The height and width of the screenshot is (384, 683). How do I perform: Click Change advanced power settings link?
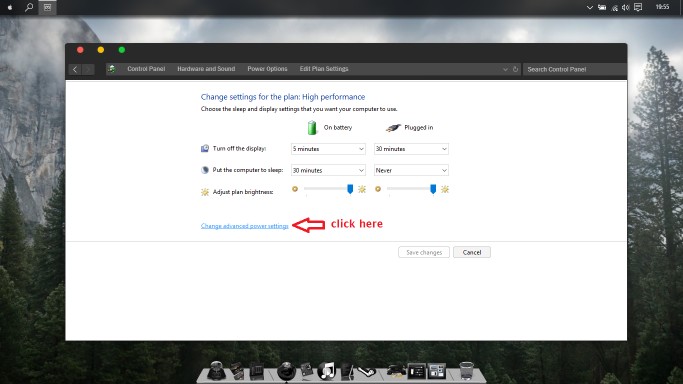tap(244, 226)
